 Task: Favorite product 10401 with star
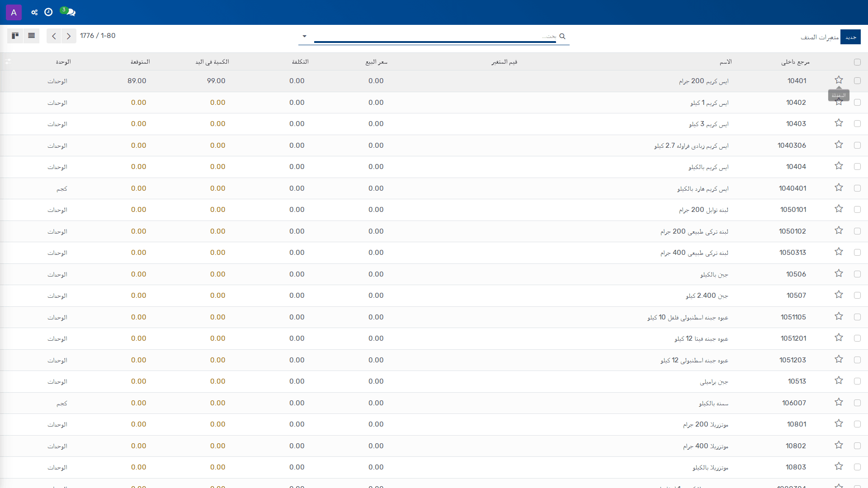[x=839, y=80]
